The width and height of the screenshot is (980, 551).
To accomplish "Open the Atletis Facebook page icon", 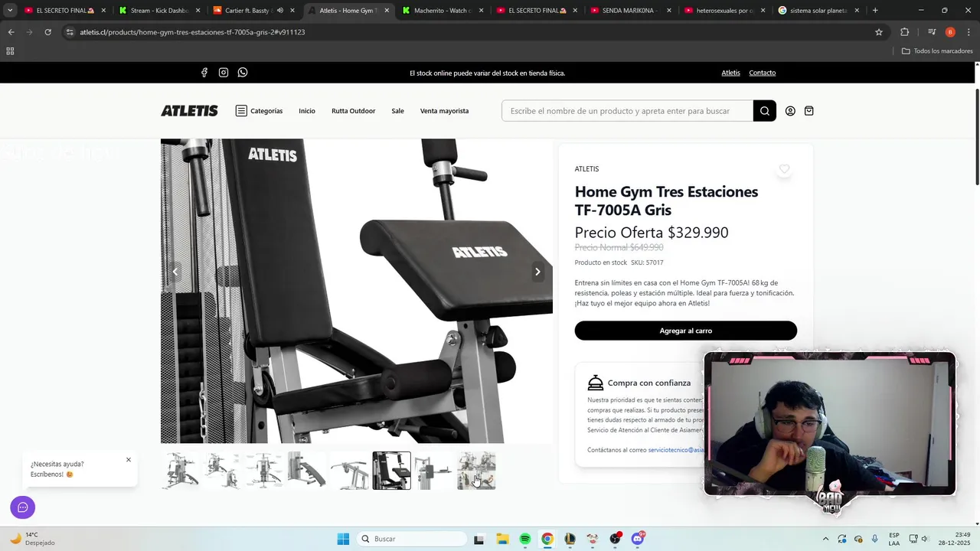I will coord(204,73).
